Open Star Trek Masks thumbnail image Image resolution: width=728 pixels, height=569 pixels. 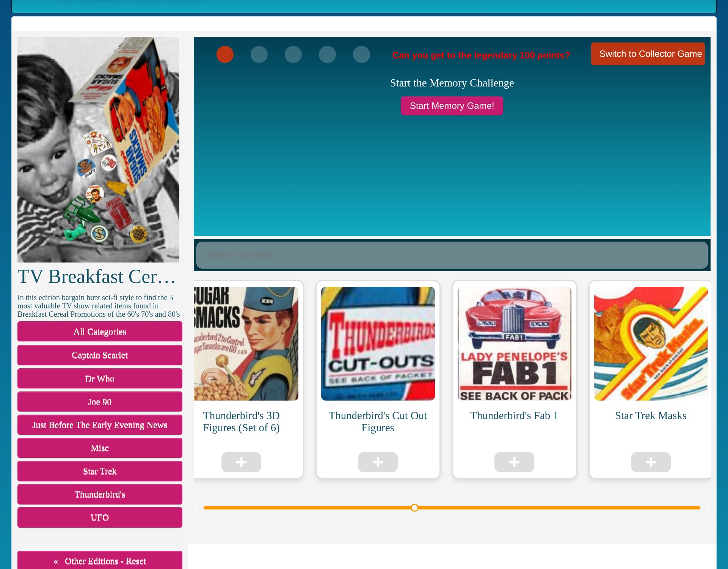coord(651,344)
